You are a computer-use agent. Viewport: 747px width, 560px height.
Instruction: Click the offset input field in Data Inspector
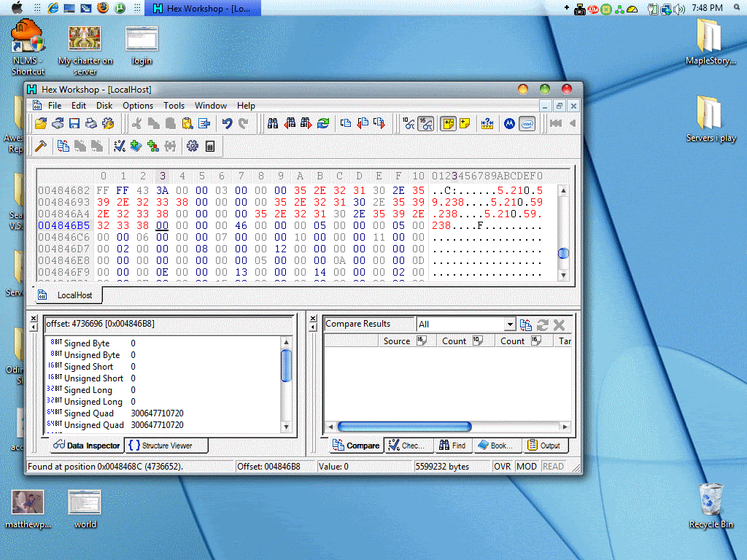click(x=169, y=324)
